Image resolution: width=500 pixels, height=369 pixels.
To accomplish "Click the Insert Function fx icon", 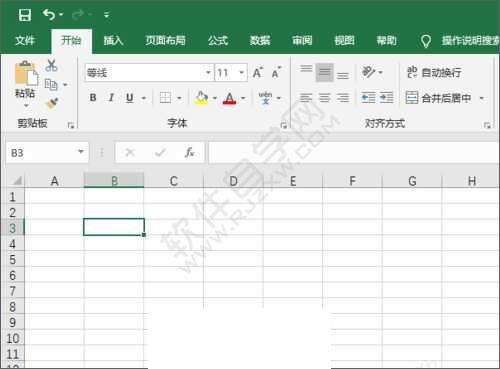I will tap(189, 153).
